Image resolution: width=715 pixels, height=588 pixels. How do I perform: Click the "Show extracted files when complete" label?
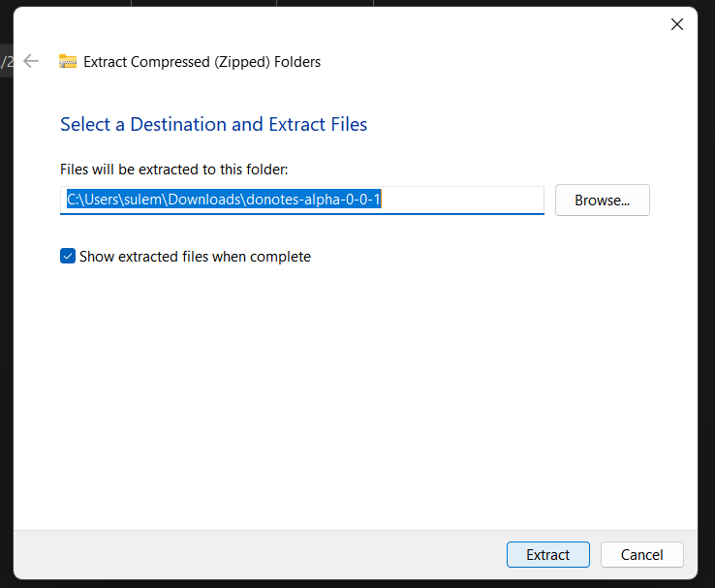click(195, 257)
